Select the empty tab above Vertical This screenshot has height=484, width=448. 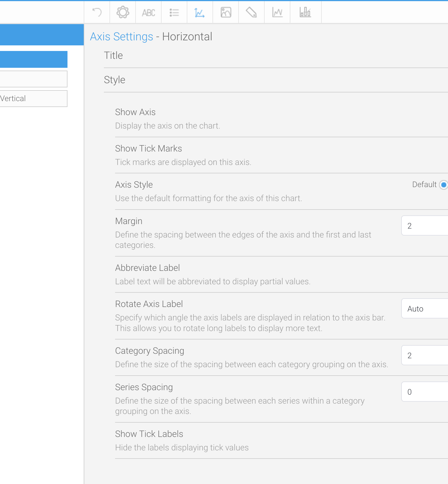[x=34, y=79]
